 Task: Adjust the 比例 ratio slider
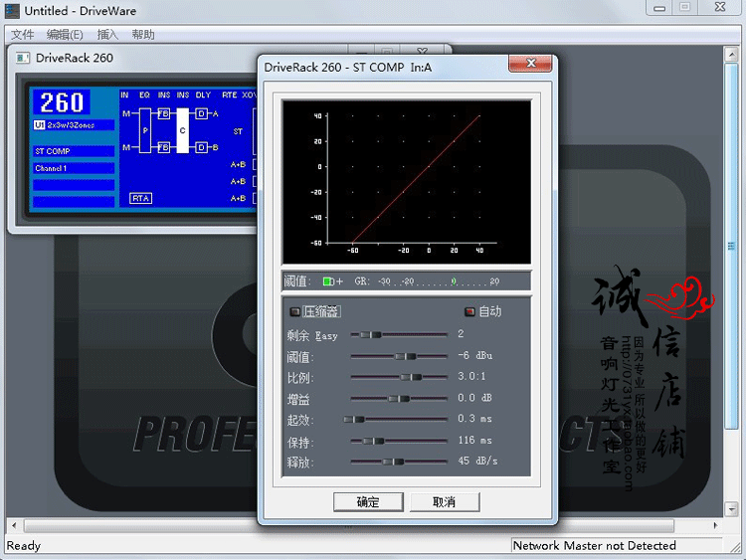[411, 377]
